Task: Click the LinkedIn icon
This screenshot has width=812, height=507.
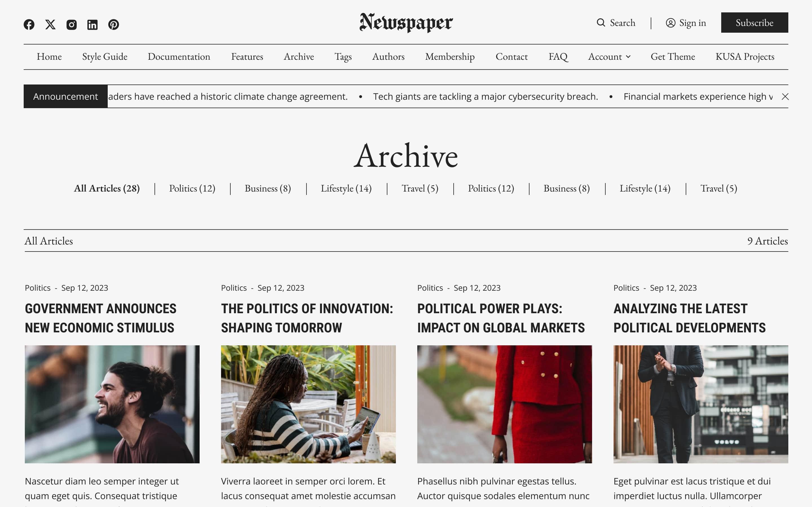Action: click(x=92, y=24)
